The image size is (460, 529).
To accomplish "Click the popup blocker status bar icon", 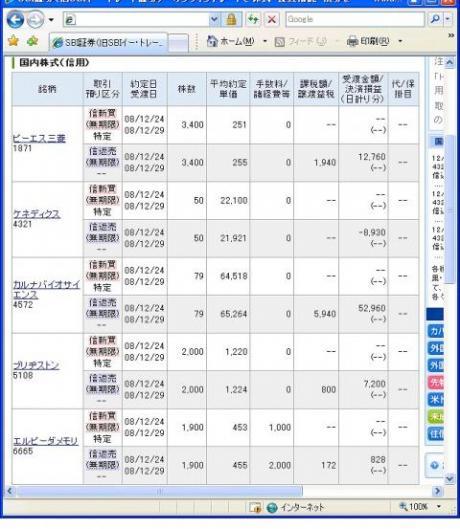I will tap(255, 507).
